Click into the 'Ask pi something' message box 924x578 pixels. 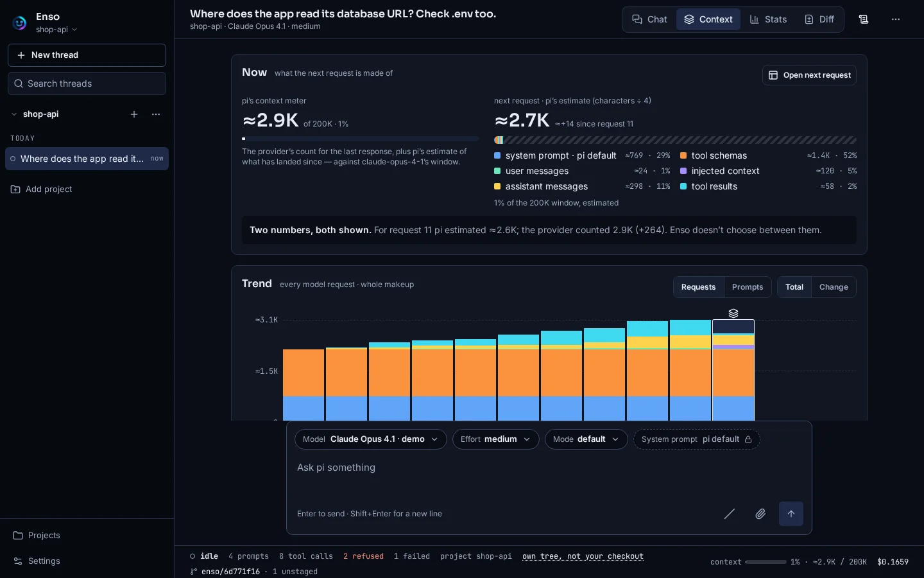[x=549, y=477]
